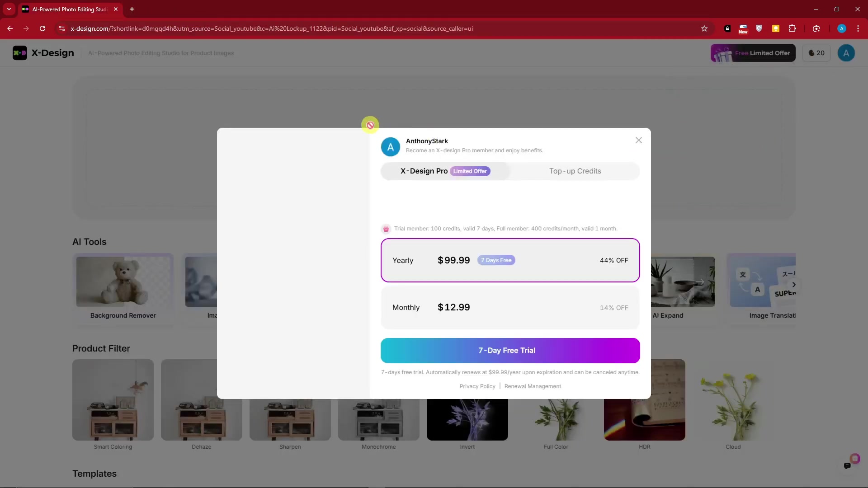Open the chat support bubble
Image resolution: width=868 pixels, height=488 pixels.
(847, 465)
